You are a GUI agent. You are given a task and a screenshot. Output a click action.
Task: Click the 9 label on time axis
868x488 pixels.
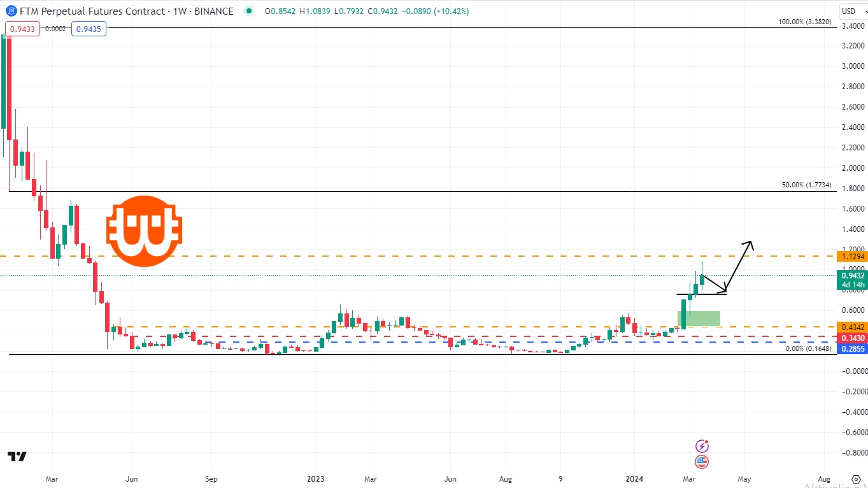click(x=561, y=478)
